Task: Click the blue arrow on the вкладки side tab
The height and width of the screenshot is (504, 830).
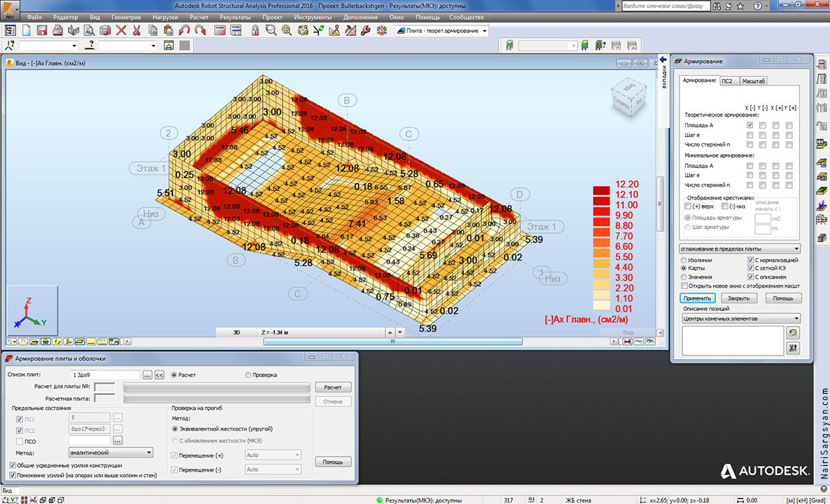Action: pyautogui.click(x=662, y=60)
